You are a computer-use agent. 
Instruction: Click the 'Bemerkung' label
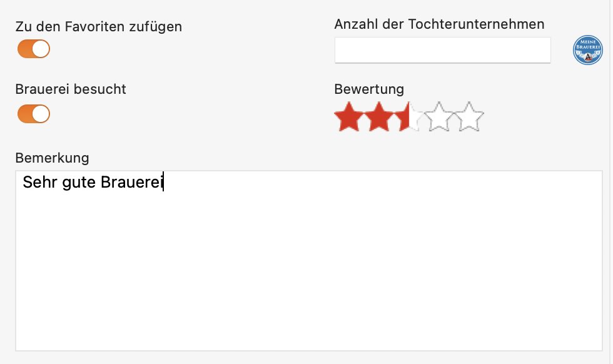(x=53, y=158)
